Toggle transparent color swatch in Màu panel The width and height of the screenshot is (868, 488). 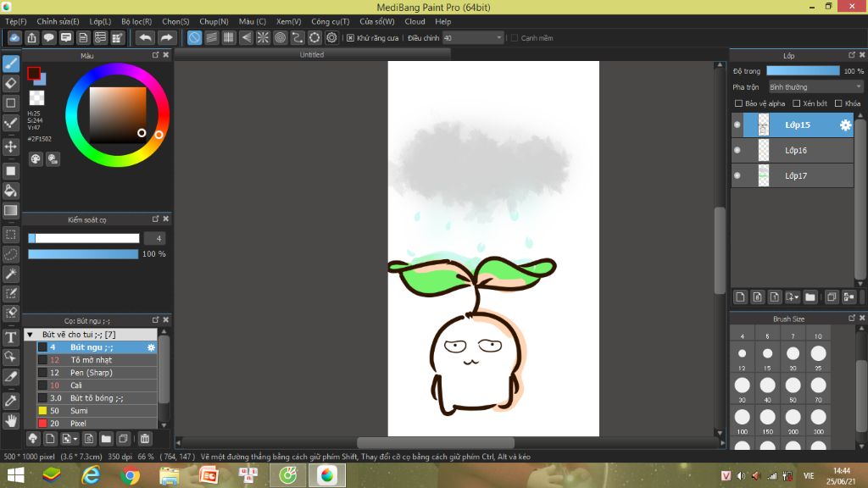tap(36, 98)
